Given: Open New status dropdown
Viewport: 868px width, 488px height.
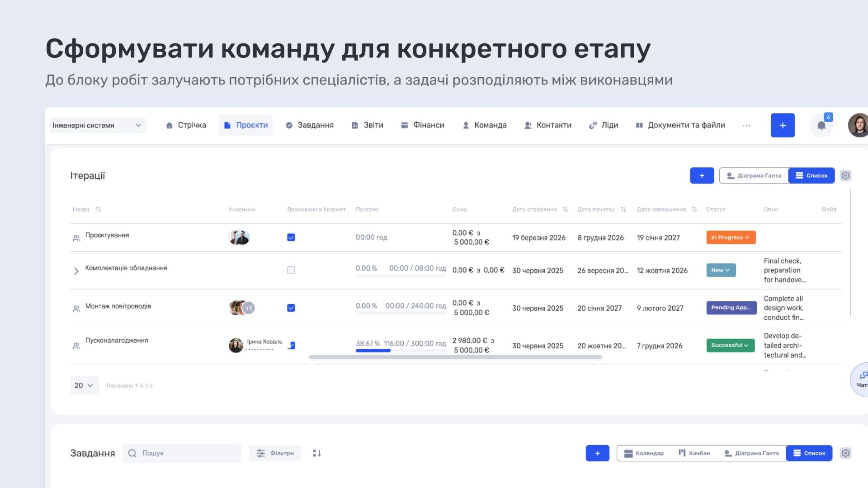Looking at the screenshot, I should [721, 270].
